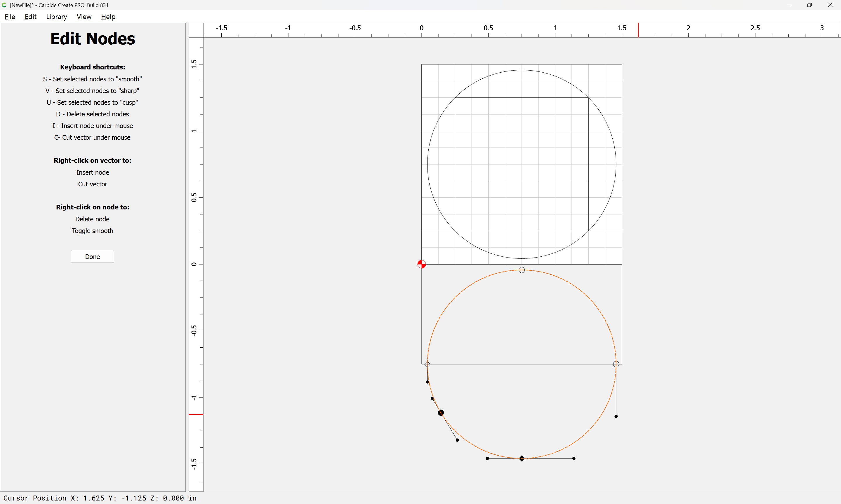Grab the right handle of bottom diamond node
Screen dimensions: 841x504
pos(574,459)
